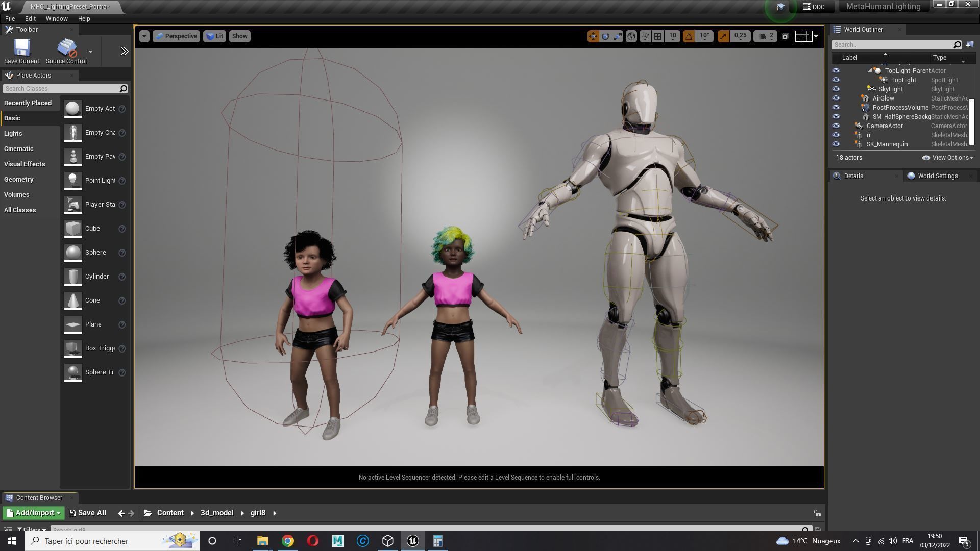Select the rotate transform tool
Image resolution: width=980 pixels, height=551 pixels.
pyautogui.click(x=605, y=36)
